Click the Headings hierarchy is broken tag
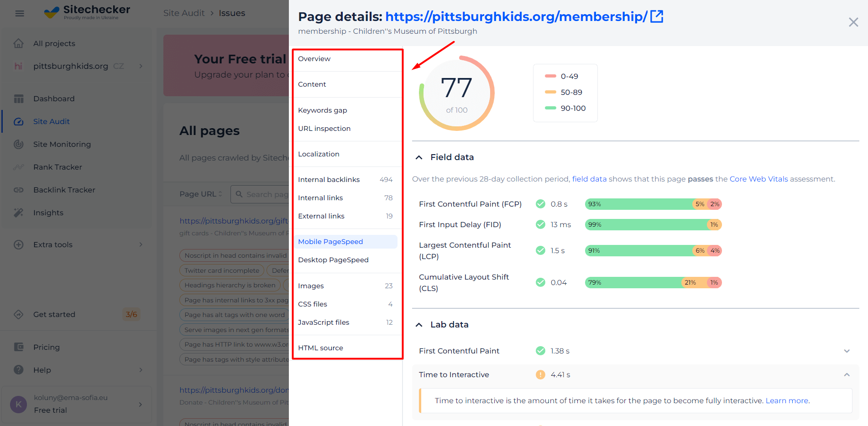 (x=230, y=285)
